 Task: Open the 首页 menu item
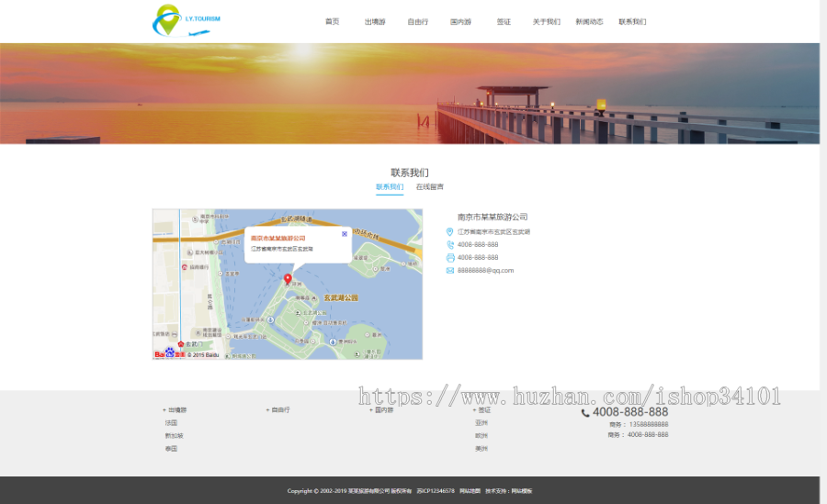pos(333,22)
